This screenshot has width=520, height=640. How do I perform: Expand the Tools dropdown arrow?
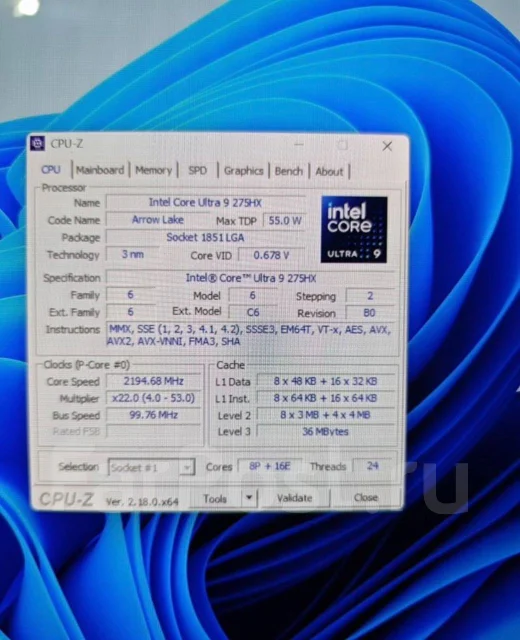click(249, 498)
